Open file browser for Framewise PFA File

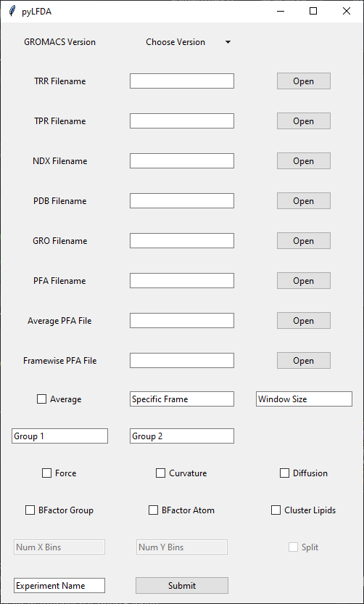(x=304, y=361)
